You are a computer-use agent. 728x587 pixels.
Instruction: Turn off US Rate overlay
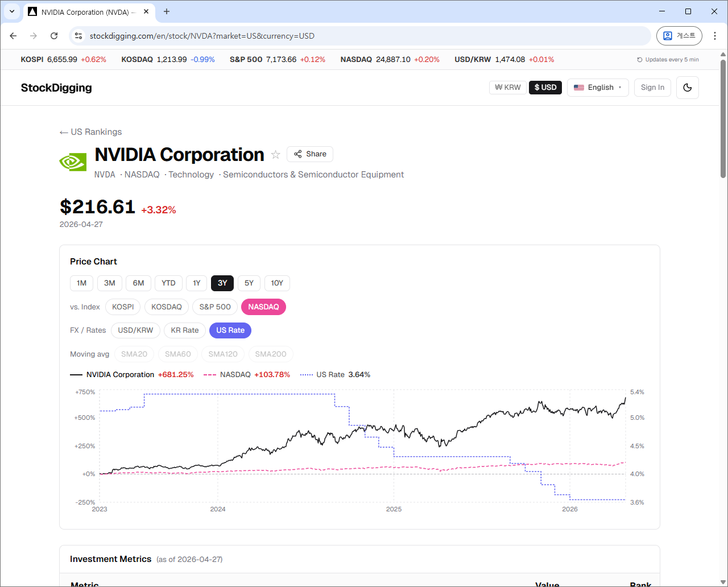click(230, 330)
